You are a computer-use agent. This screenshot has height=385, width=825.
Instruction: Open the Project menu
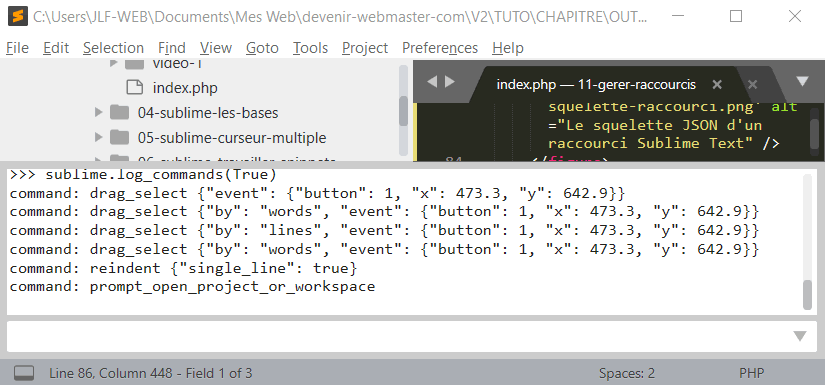(x=365, y=48)
